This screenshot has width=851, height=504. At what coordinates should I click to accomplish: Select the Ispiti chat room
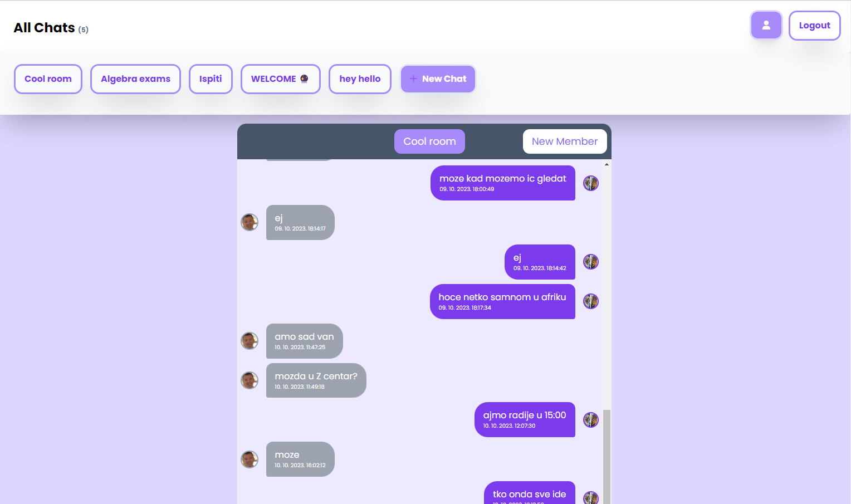coord(211,79)
